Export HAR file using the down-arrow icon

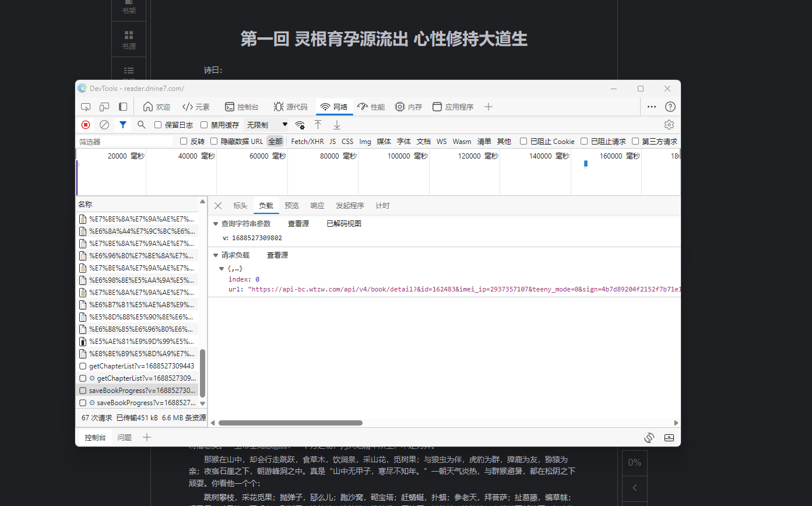336,124
